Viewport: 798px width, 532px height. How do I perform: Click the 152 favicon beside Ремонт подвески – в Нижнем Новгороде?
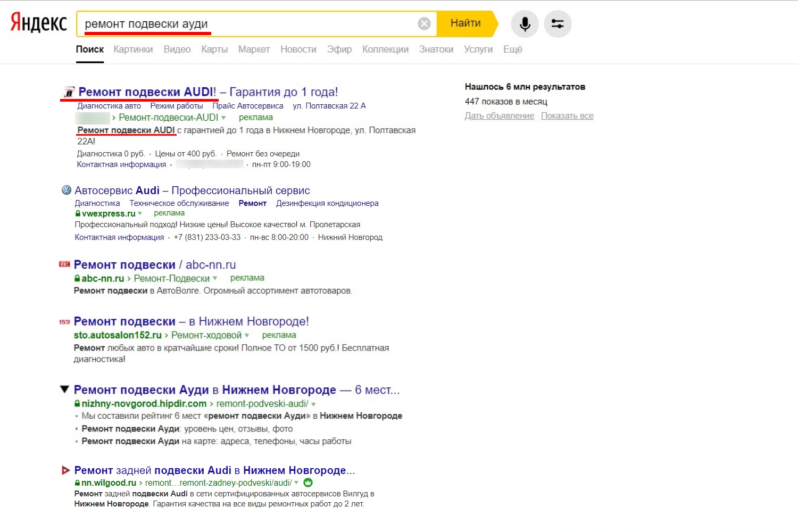pyautogui.click(x=64, y=322)
